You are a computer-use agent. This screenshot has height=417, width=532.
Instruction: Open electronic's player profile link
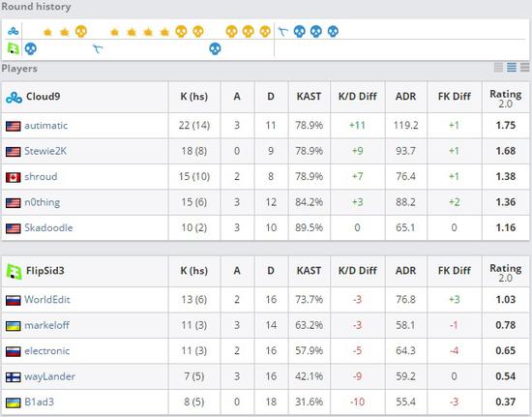(46, 351)
